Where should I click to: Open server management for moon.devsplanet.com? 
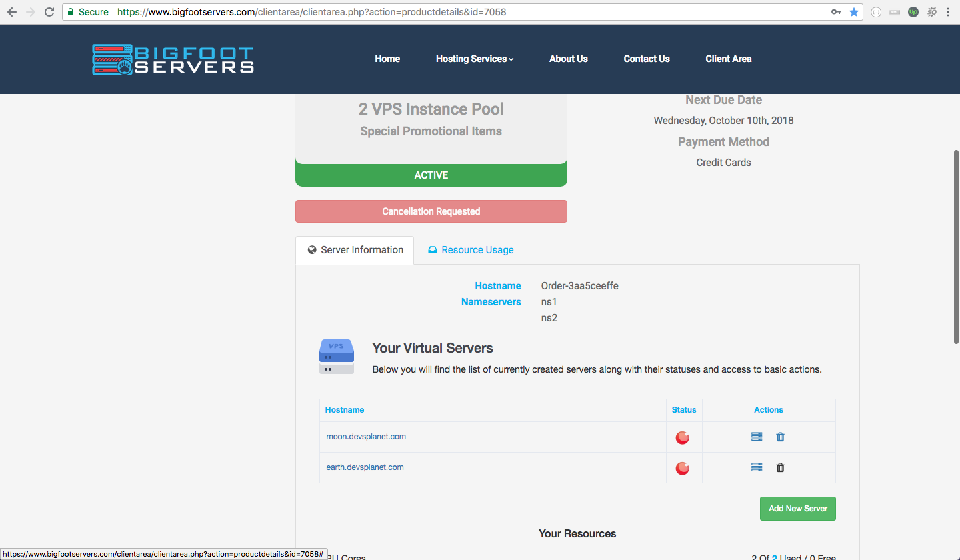point(757,437)
